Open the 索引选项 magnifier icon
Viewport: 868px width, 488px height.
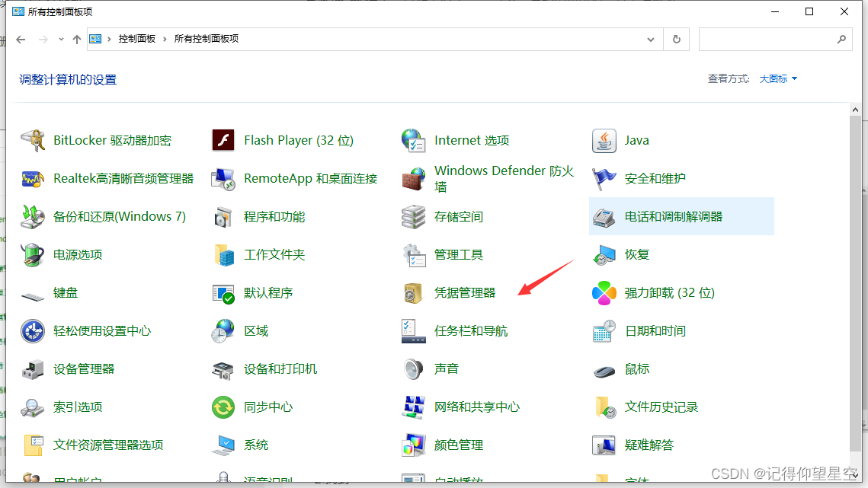tap(33, 408)
